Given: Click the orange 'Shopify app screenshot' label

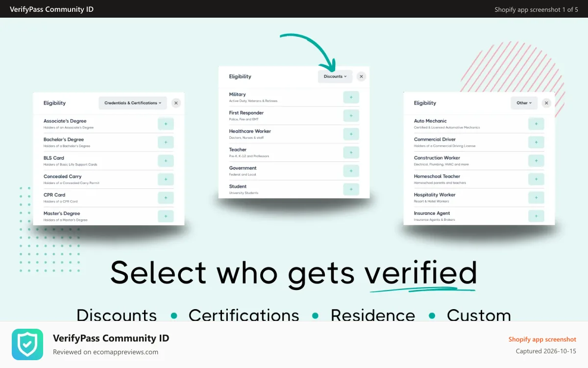Looking at the screenshot, I should coord(542,340).
